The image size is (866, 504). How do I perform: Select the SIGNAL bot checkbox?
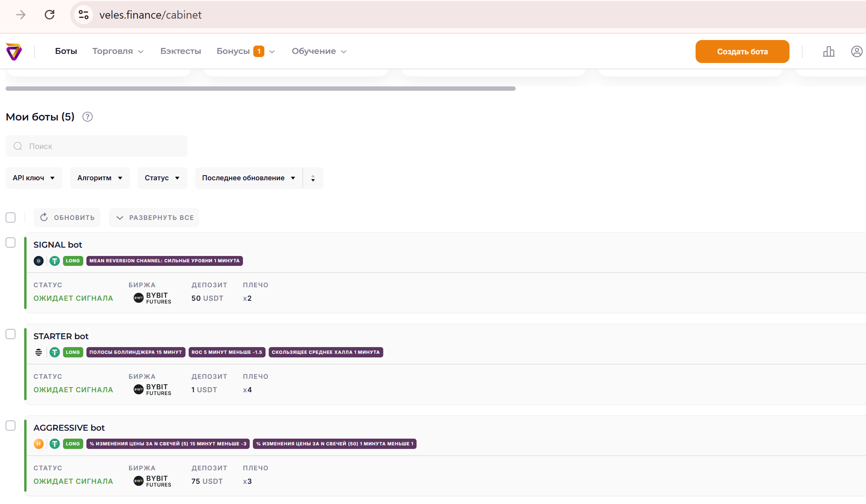pos(11,242)
